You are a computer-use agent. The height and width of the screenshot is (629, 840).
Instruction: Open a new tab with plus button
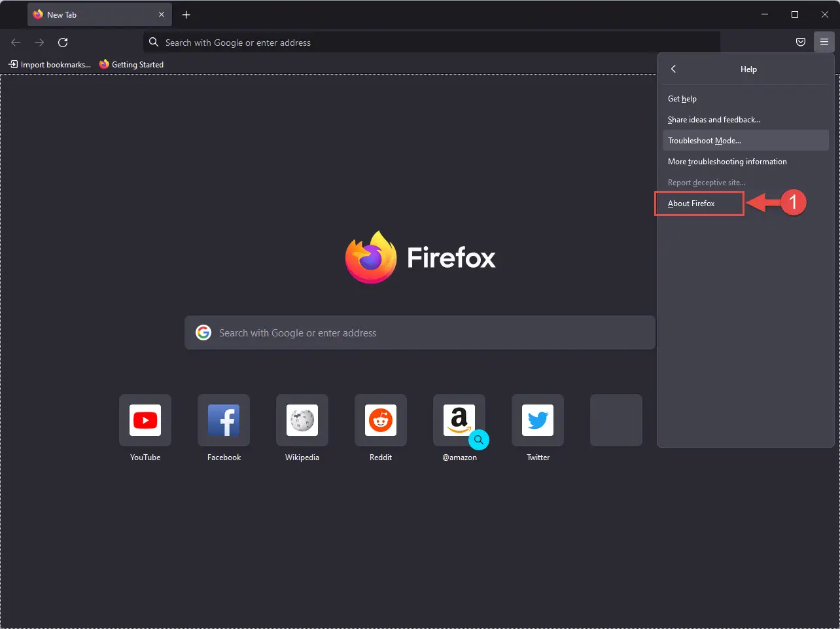point(186,14)
